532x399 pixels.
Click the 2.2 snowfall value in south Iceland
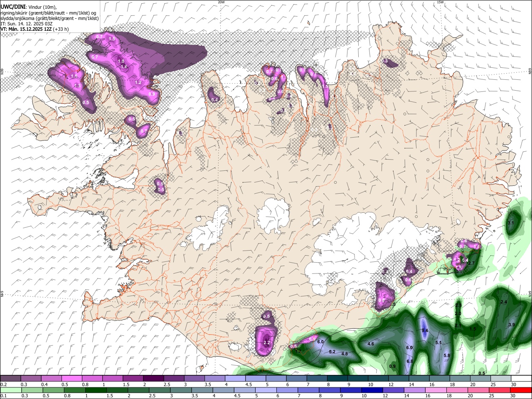coord(267,342)
